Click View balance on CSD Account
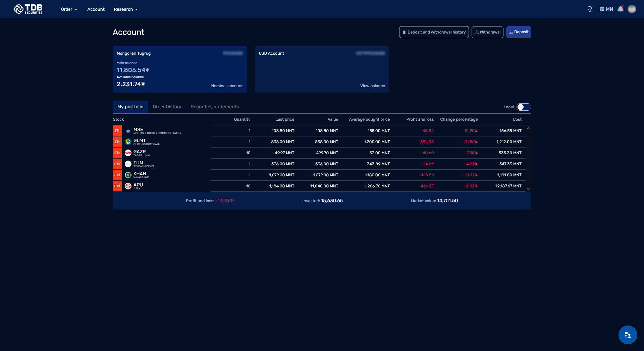Screen dimensions: 644x351 point(372,86)
